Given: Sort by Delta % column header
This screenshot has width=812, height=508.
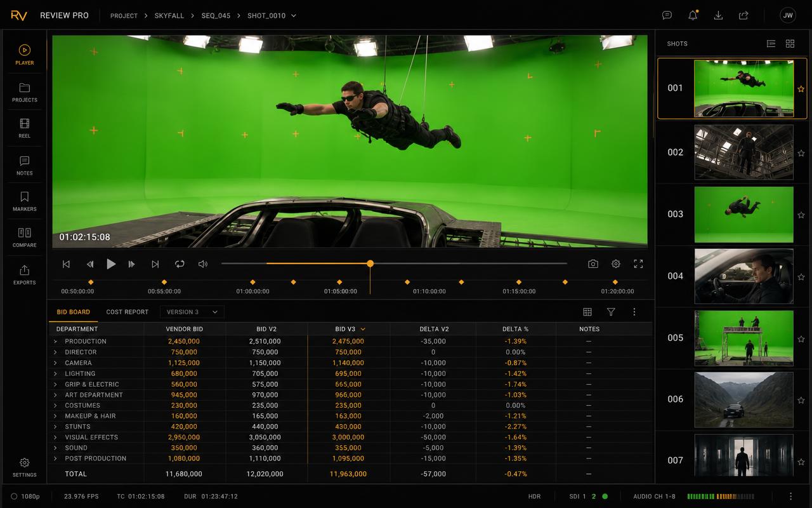Looking at the screenshot, I should point(515,329).
